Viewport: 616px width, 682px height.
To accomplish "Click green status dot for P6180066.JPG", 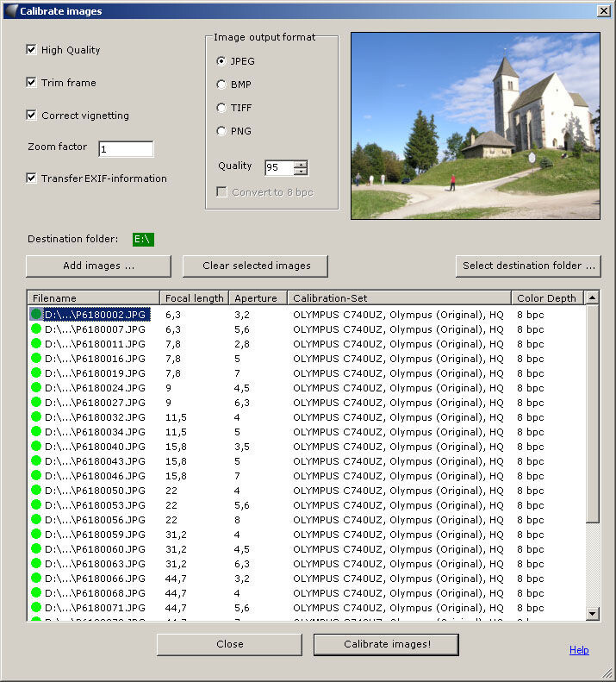I will coord(36,578).
